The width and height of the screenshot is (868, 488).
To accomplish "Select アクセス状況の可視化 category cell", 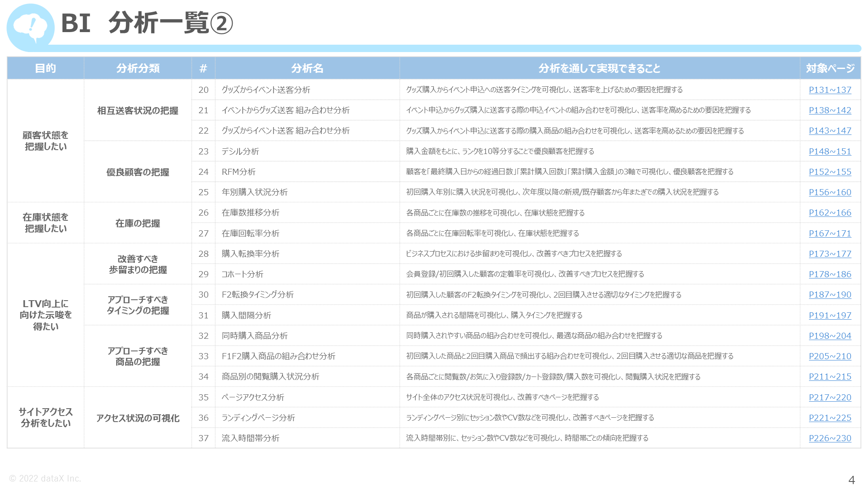I will (138, 418).
